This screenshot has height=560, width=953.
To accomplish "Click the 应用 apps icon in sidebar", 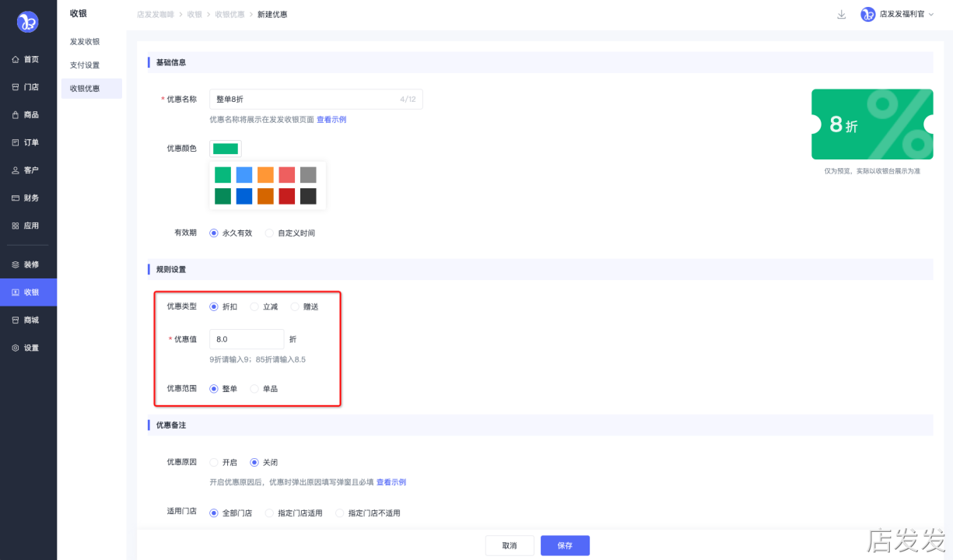I will pyautogui.click(x=16, y=226).
